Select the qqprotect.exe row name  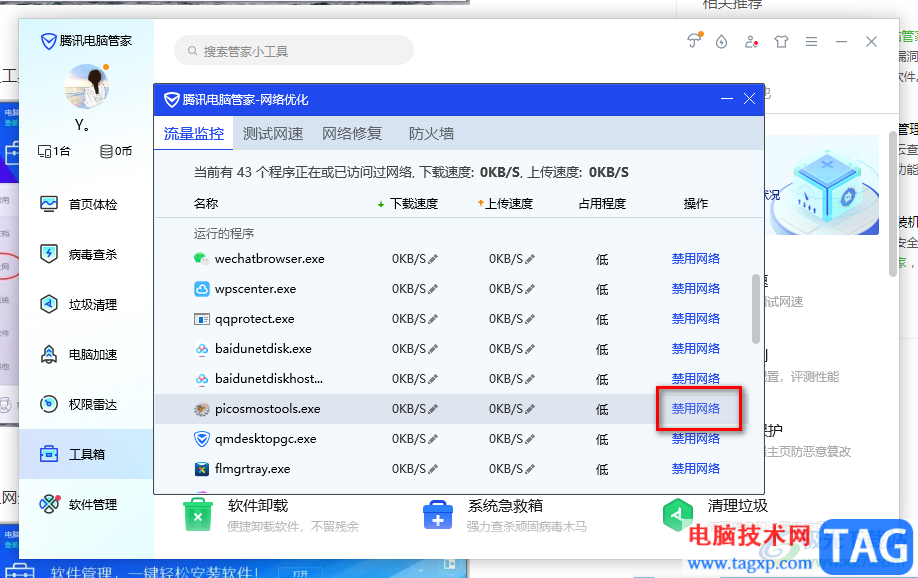(254, 319)
